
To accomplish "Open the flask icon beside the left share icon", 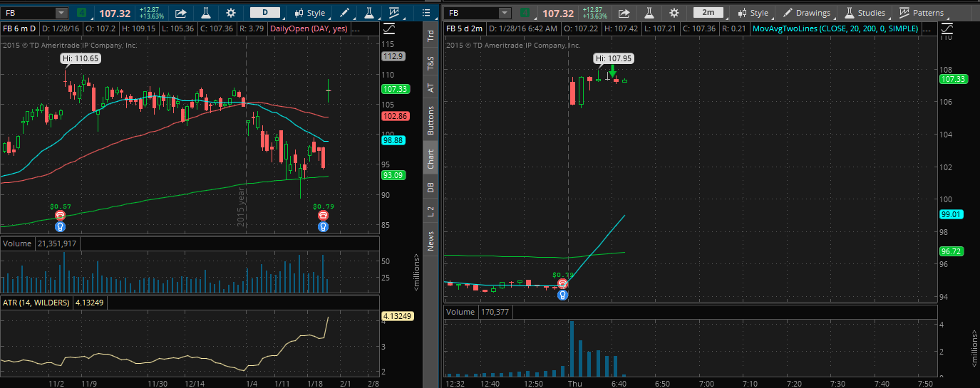I will tap(205, 13).
